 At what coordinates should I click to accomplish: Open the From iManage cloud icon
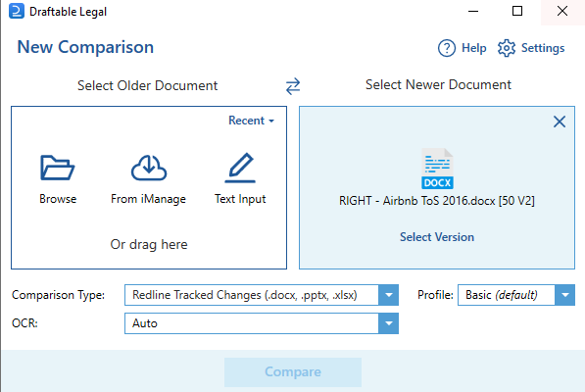click(x=149, y=168)
